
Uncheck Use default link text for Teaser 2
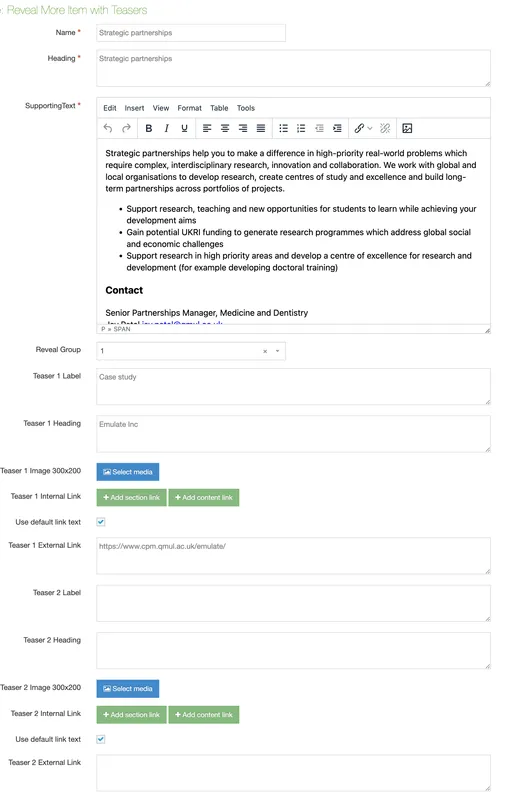101,739
